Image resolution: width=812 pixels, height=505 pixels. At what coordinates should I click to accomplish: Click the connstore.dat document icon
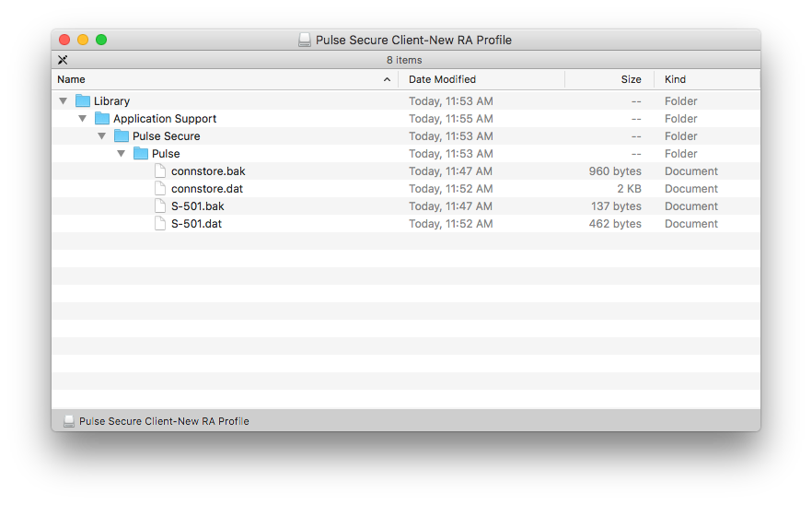[x=160, y=189]
